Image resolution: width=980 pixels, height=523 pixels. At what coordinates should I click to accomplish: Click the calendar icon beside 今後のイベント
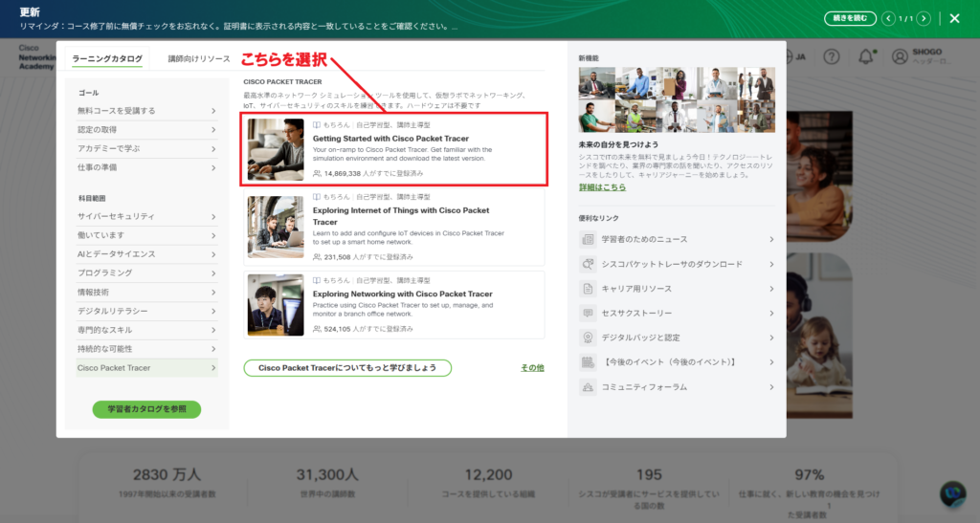coord(588,362)
